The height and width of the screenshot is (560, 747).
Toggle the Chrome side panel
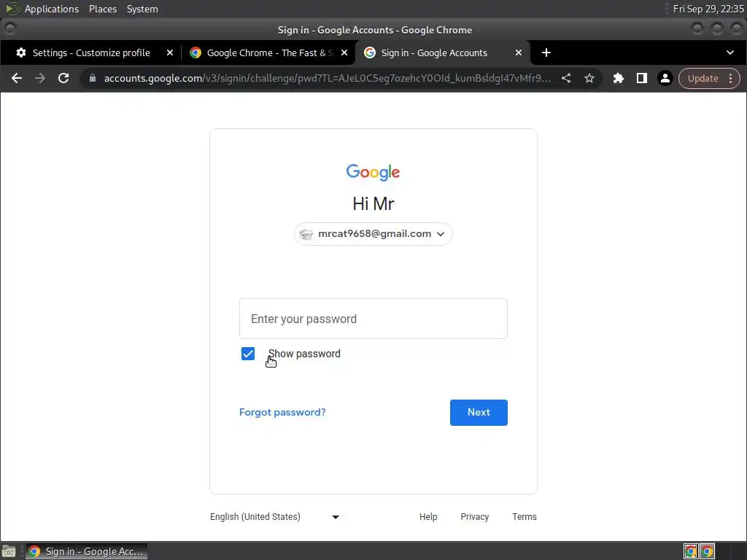(642, 78)
